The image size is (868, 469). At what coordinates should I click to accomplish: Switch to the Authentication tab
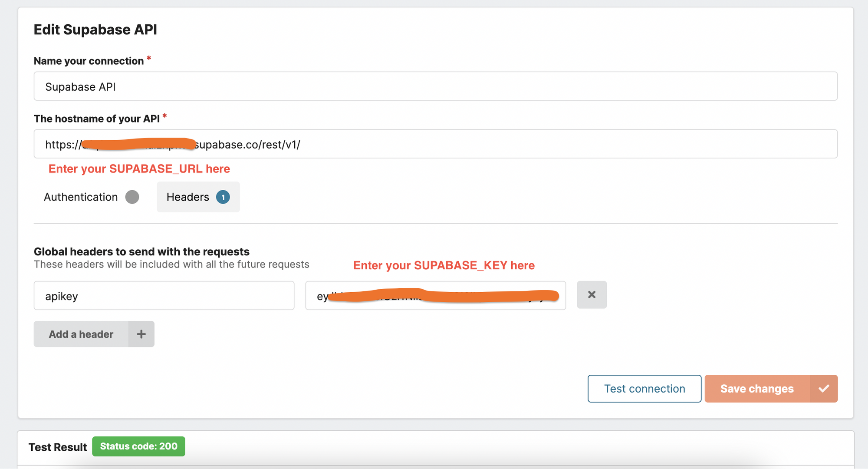[80, 197]
